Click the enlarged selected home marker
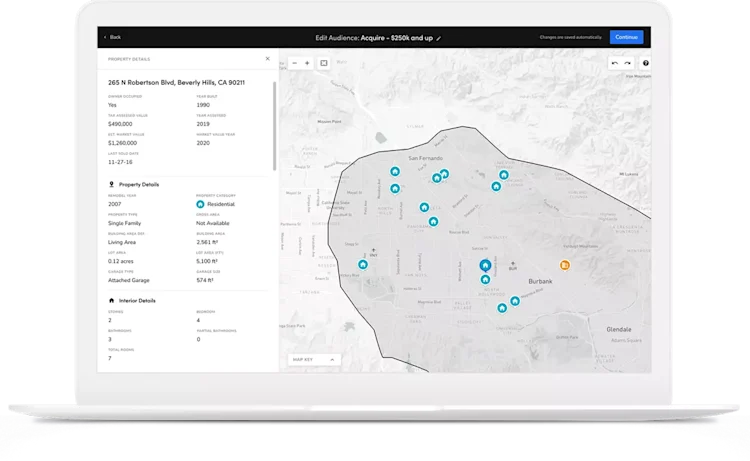750x461 pixels. (485, 265)
